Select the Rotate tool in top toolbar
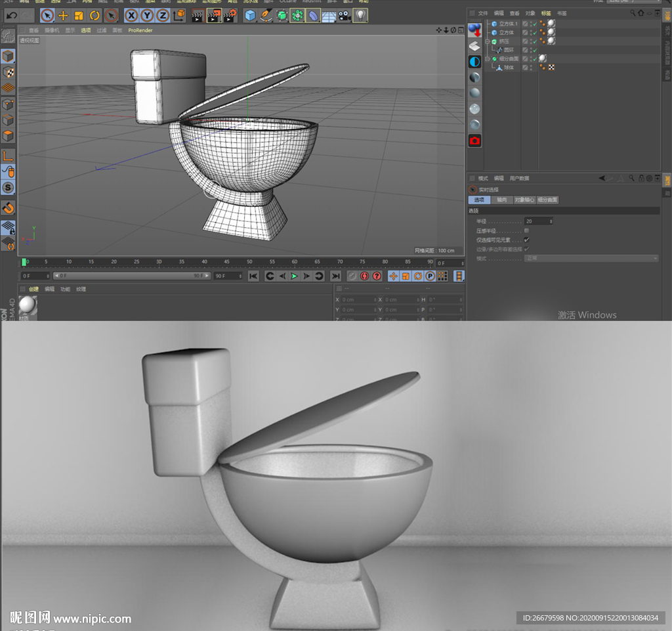 [x=94, y=15]
